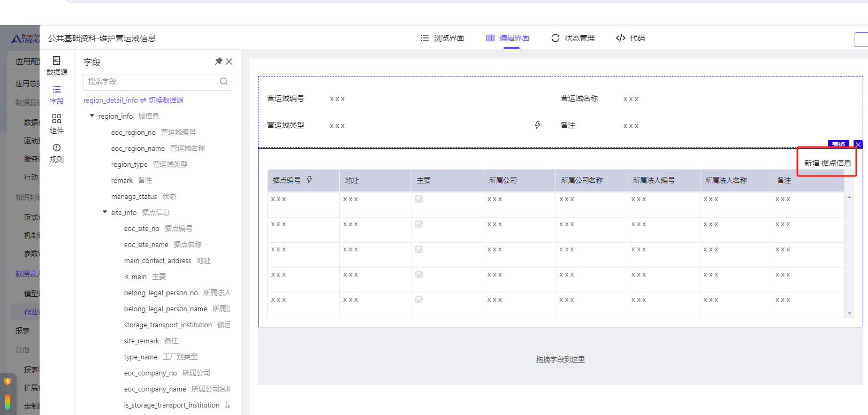Select type_name 工厂别类型 field
868x415 pixels.
(161, 357)
